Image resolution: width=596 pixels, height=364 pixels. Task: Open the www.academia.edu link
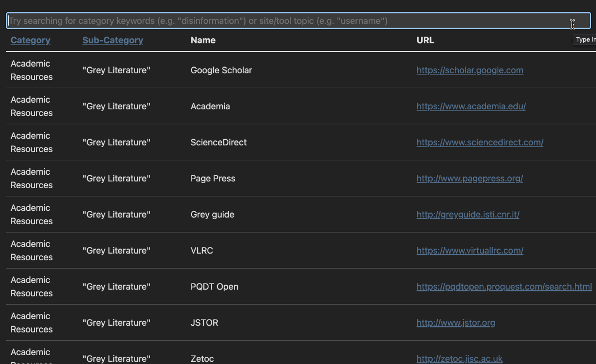471,107
